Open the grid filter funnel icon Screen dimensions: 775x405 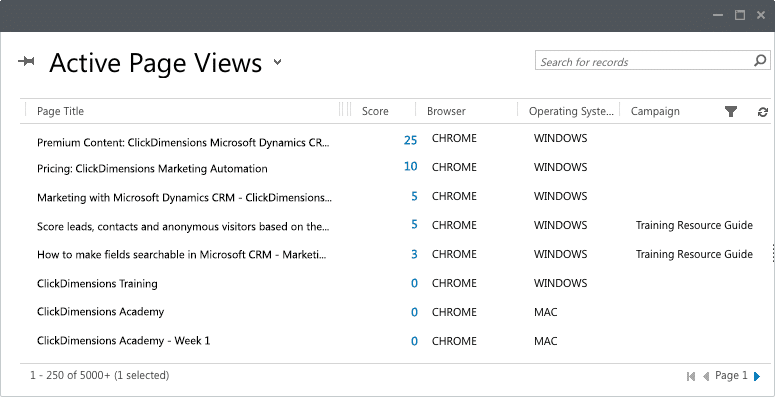731,112
